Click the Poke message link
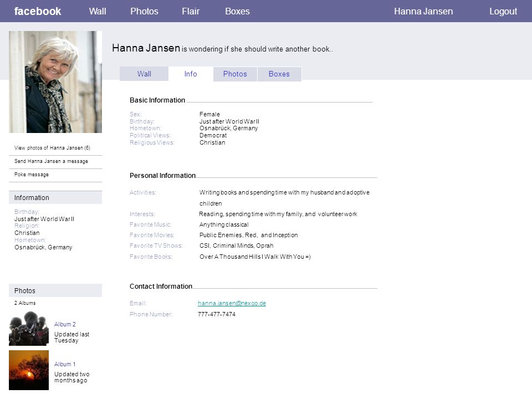The image size is (532, 399). (32, 175)
